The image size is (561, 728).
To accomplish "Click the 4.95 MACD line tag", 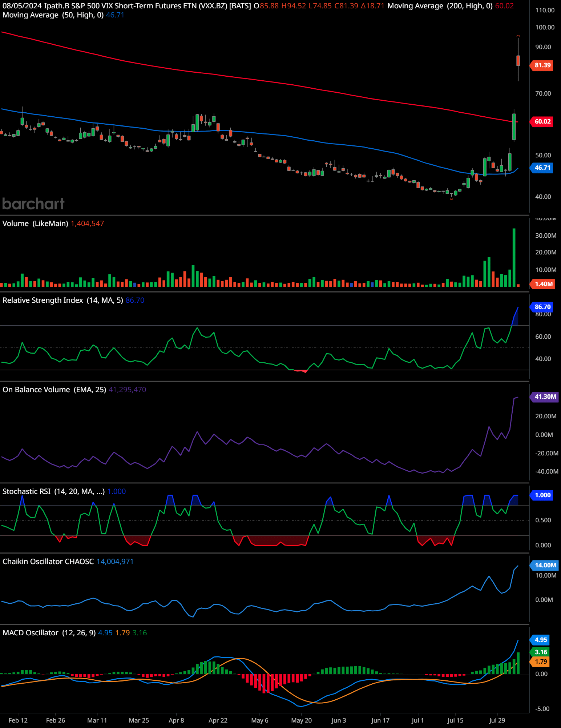I will point(540,640).
